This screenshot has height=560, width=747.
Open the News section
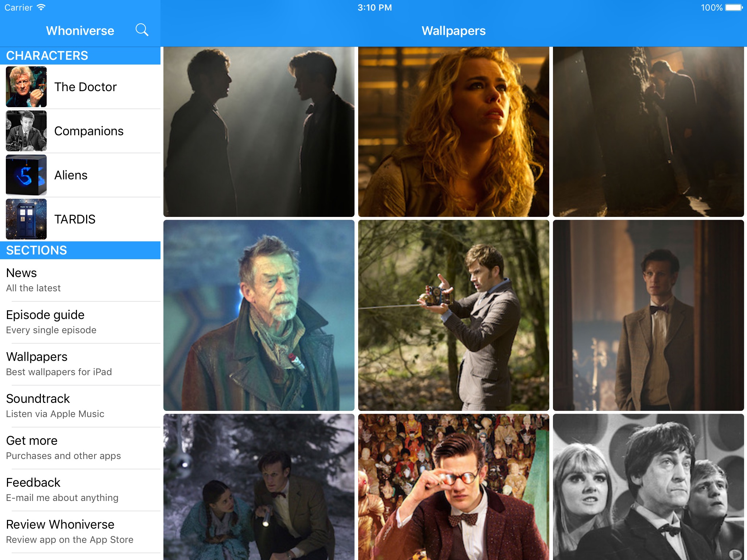(x=80, y=280)
